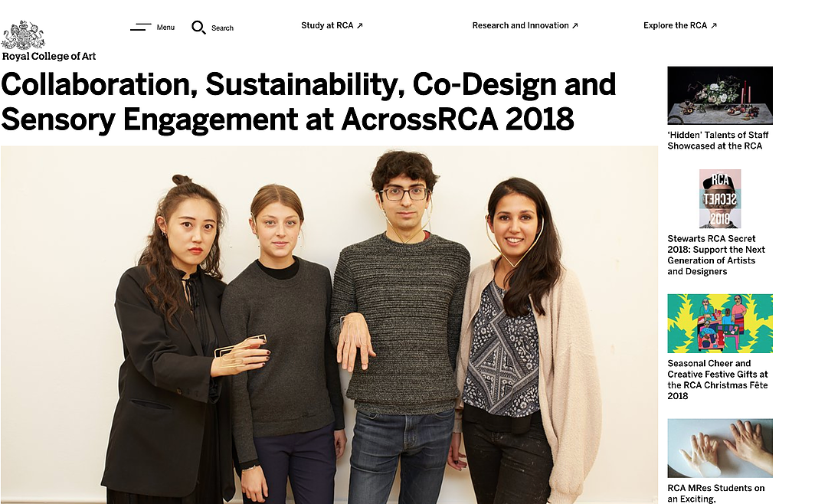815x504 pixels.
Task: Click the magnifying glass Search icon
Action: 198,28
